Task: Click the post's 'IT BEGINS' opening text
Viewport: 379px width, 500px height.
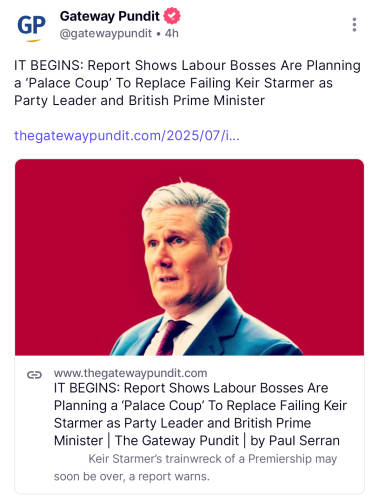Action: [49, 65]
